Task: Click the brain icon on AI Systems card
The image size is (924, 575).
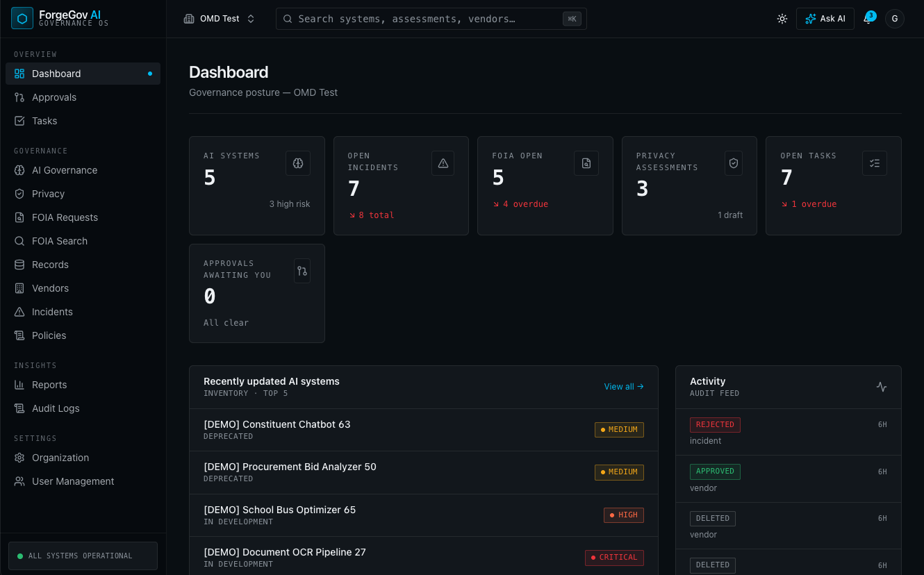Action: pos(298,163)
